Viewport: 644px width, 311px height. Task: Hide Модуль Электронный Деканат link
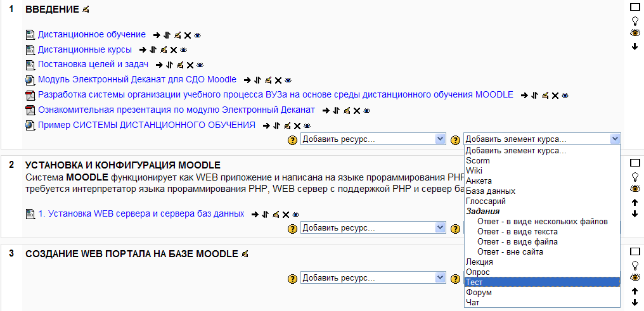(288, 80)
